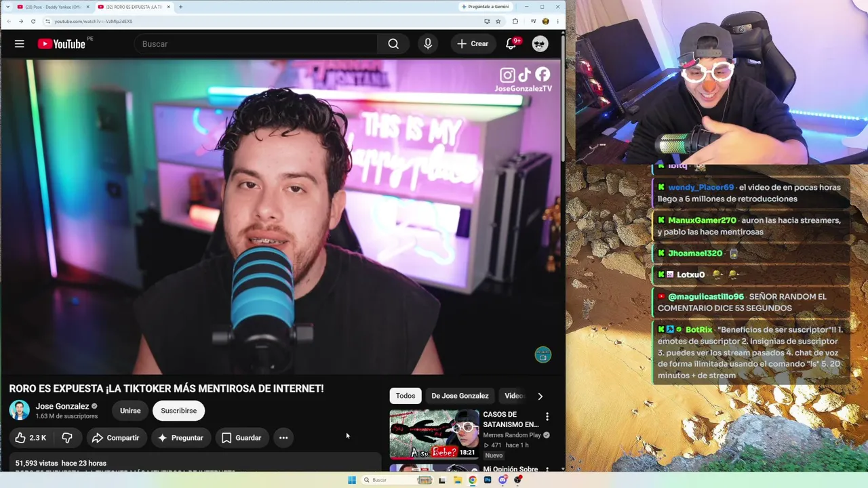Open the Mi Opinión Sobre video title

(510, 468)
